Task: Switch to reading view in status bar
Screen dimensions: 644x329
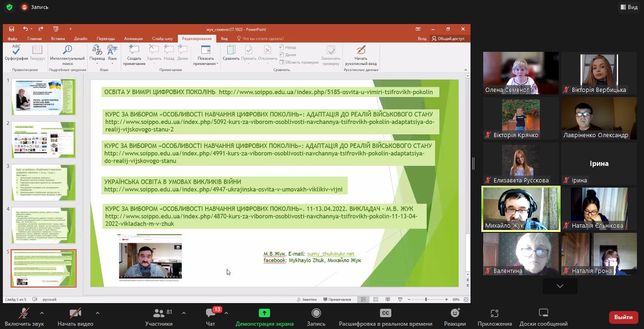Action: [388, 299]
